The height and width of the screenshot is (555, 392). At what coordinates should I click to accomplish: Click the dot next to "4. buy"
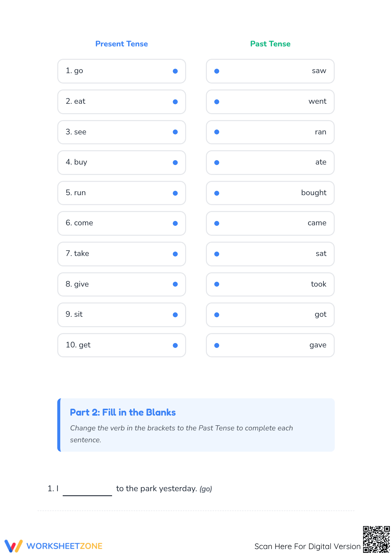(x=175, y=163)
